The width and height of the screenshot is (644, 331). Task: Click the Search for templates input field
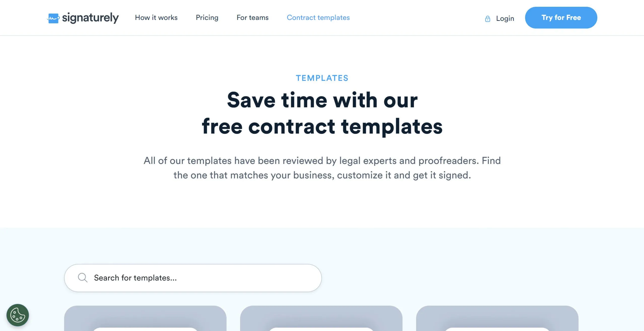(x=193, y=278)
